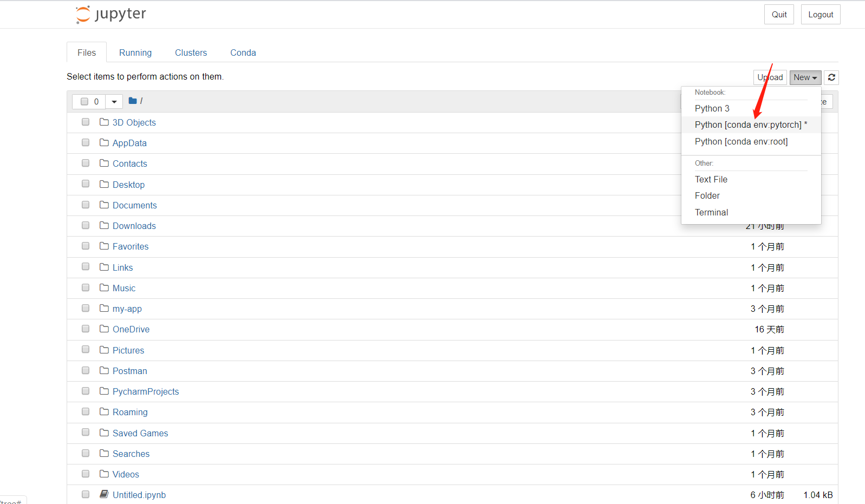Click the my-app folder icon
Screen dimensions: 865x504
[x=105, y=309]
